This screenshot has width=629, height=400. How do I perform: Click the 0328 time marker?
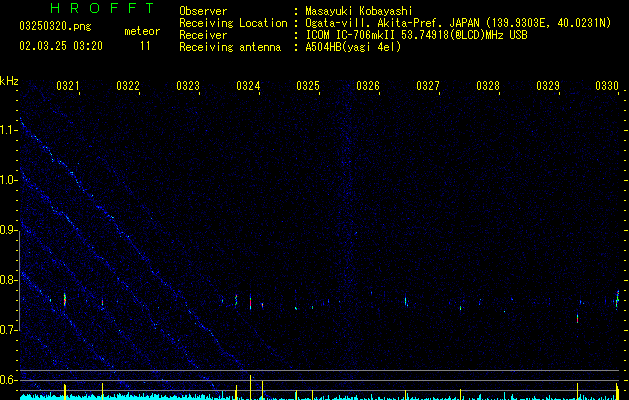(488, 86)
